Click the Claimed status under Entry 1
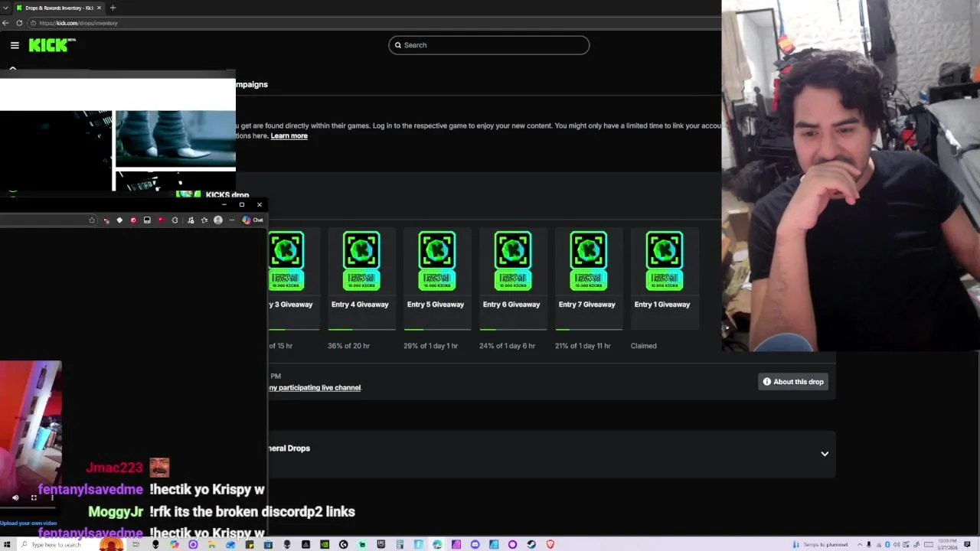980x551 pixels. pyautogui.click(x=643, y=346)
